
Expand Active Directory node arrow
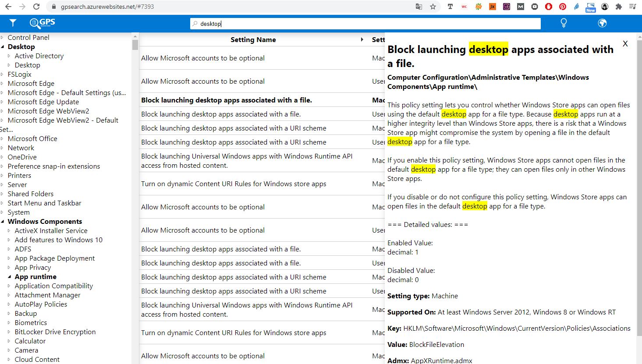(9, 56)
